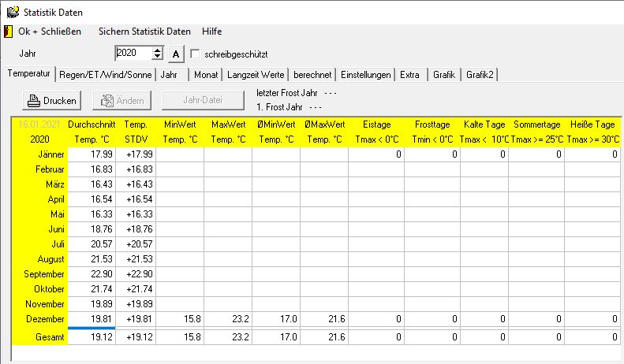Click the Jahr input field showing 2020
Screen dimensions: 624x364
(x=133, y=54)
